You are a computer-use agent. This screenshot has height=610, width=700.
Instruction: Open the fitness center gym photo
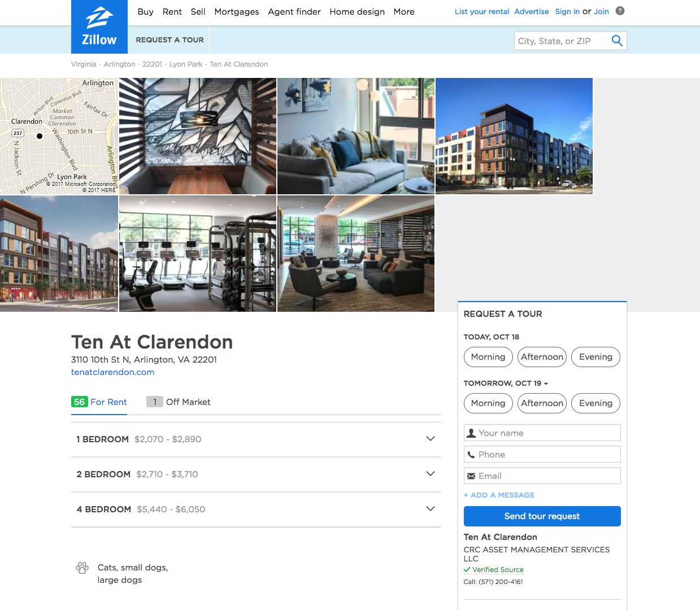point(198,254)
